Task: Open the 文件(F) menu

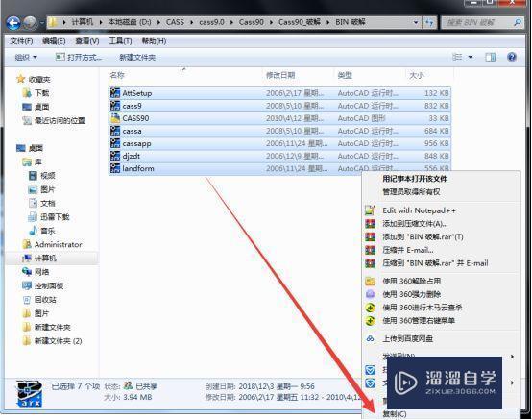Action: [x=21, y=41]
